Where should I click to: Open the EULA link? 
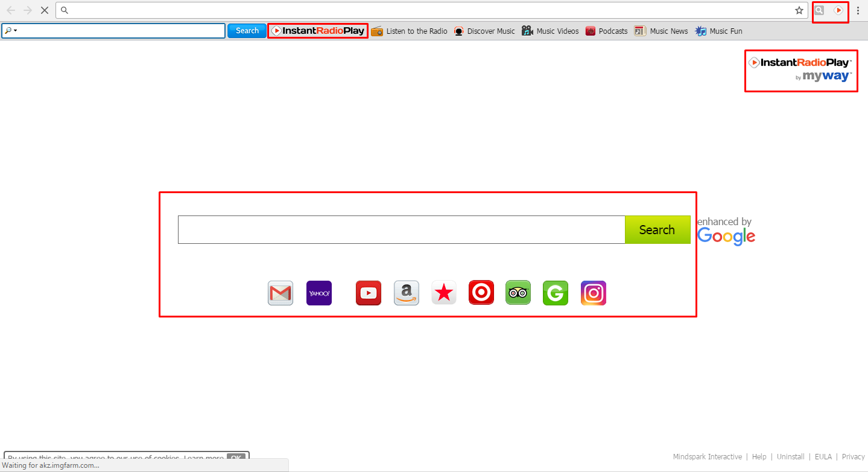tap(823, 457)
